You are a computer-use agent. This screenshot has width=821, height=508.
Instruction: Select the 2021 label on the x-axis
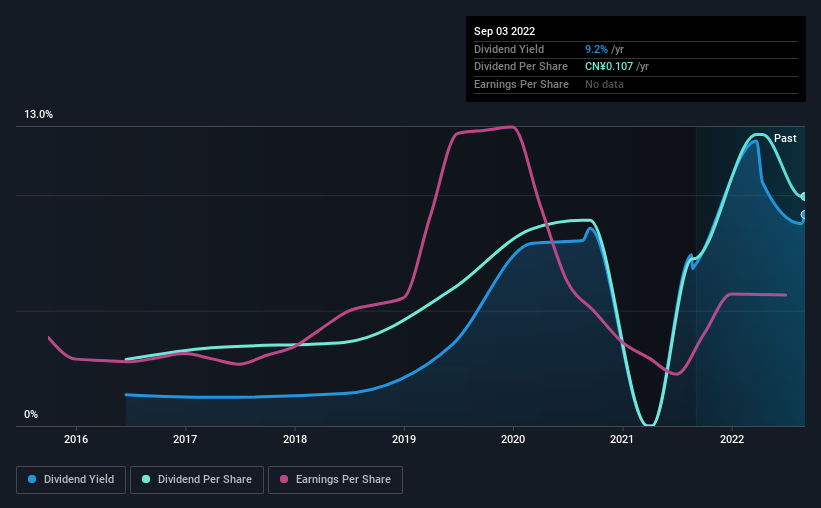click(x=622, y=439)
